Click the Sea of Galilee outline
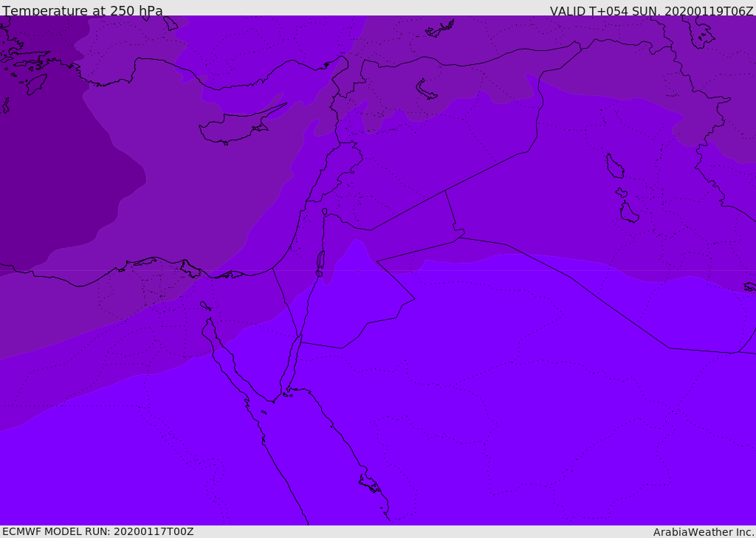 point(325,212)
